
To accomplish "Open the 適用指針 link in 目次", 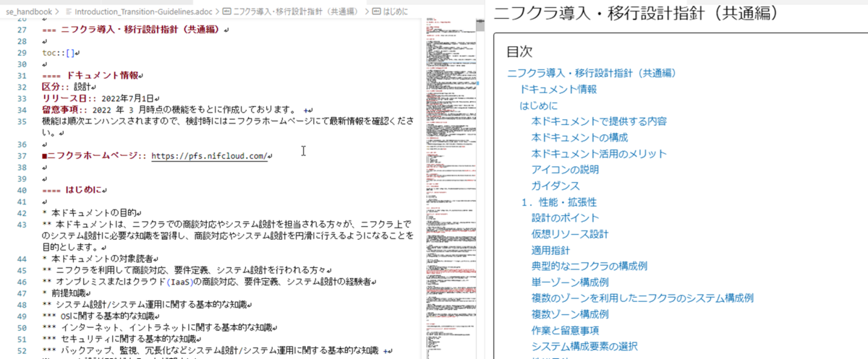I will pyautogui.click(x=550, y=251).
